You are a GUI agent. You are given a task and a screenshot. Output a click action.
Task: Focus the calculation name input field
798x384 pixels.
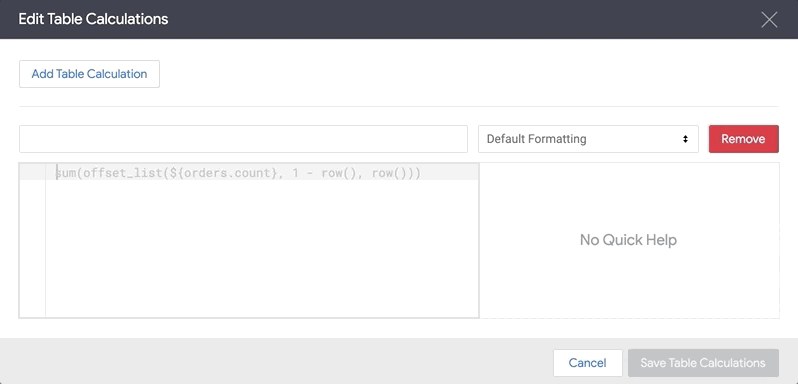243,139
